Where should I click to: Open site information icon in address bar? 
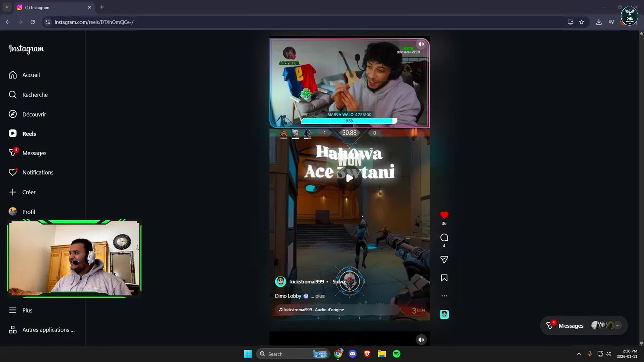pyautogui.click(x=48, y=22)
